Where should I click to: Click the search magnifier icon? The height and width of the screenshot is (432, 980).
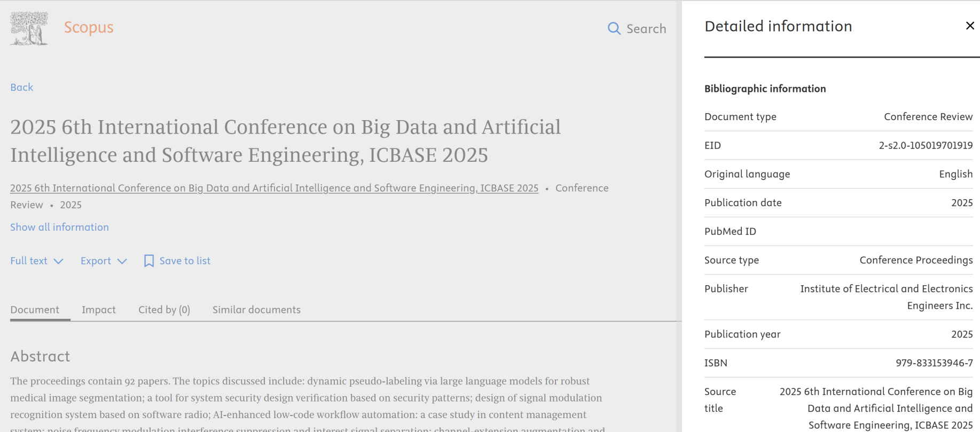point(614,29)
